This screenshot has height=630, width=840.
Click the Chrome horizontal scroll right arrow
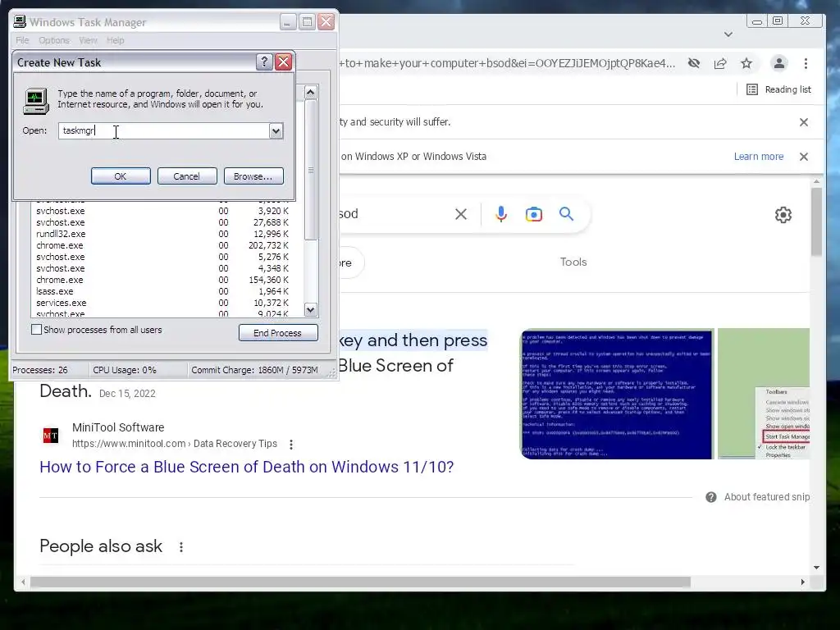[x=802, y=582]
